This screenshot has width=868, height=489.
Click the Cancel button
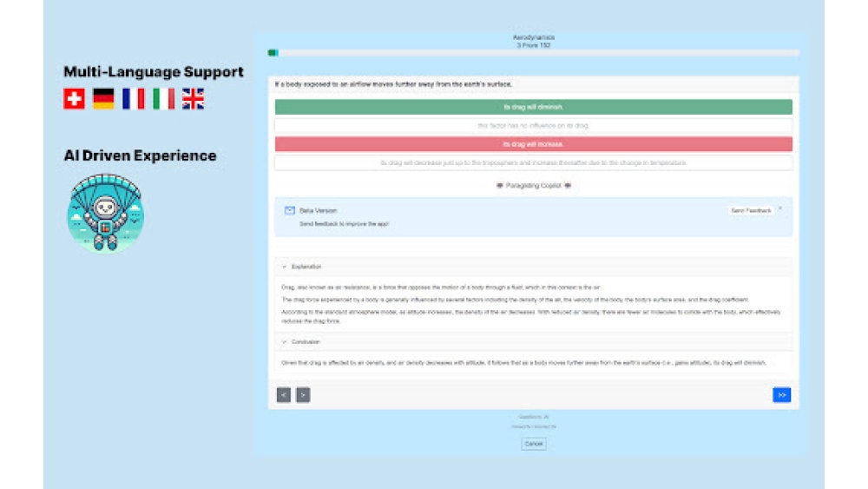point(534,444)
